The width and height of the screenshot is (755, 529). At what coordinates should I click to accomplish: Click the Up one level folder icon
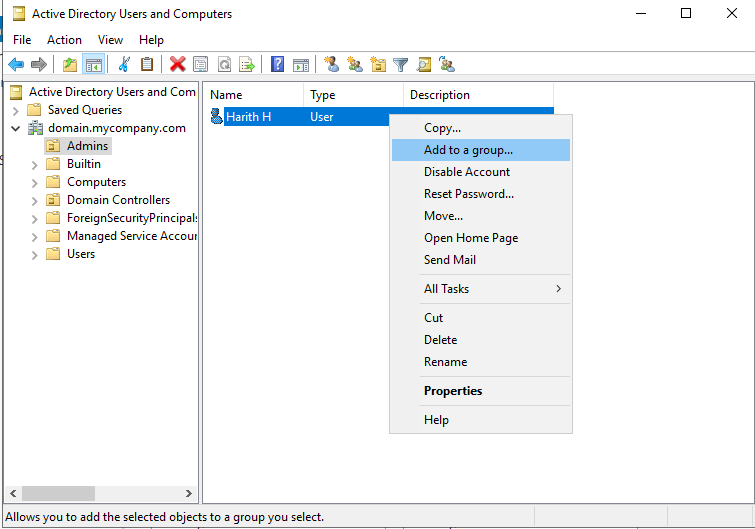(x=70, y=65)
